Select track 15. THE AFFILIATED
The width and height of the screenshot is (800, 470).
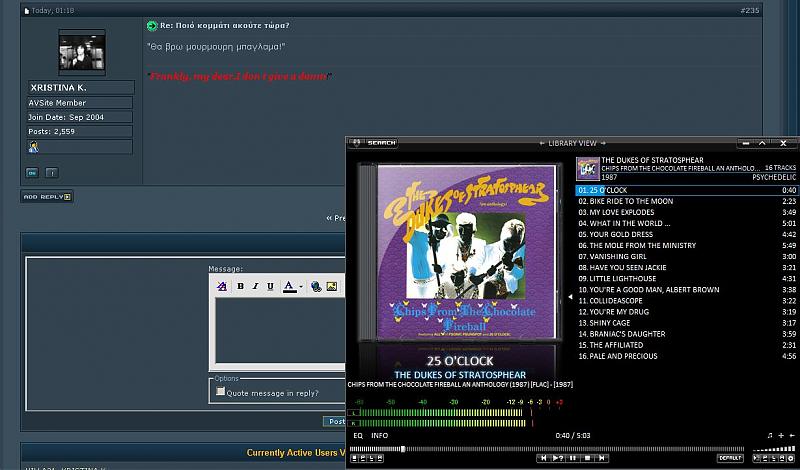click(x=687, y=345)
